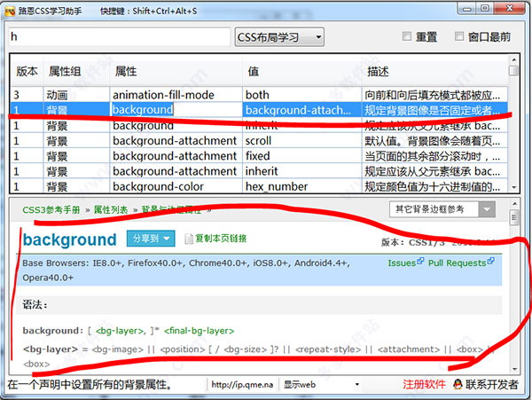Viewport: 532px width, 400px height.
Task: Sort by 值 column header
Action: point(302,72)
